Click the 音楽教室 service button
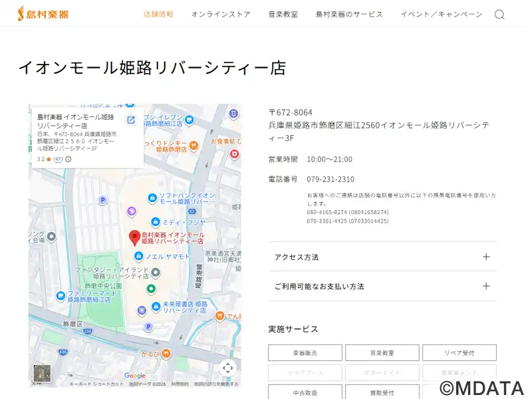Image resolution: width=532 pixels, height=399 pixels. tap(382, 353)
